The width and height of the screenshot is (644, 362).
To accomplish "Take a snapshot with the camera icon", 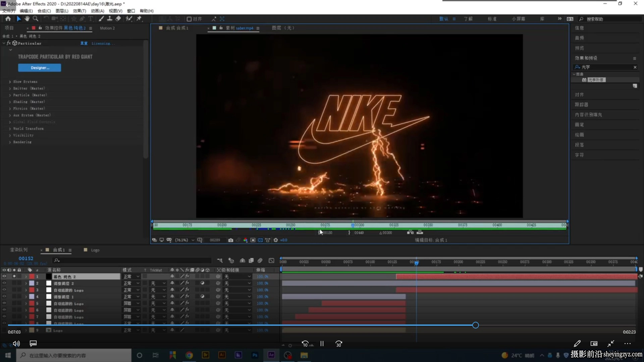I will pyautogui.click(x=231, y=240).
